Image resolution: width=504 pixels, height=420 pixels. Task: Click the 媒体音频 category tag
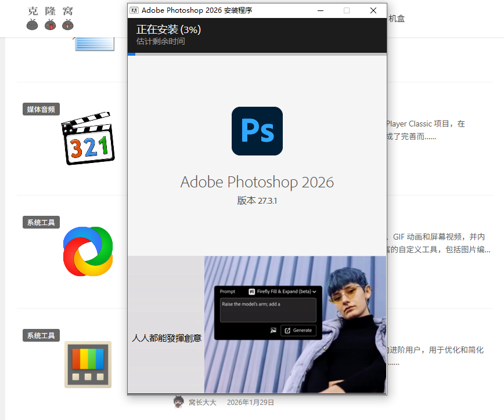click(41, 109)
